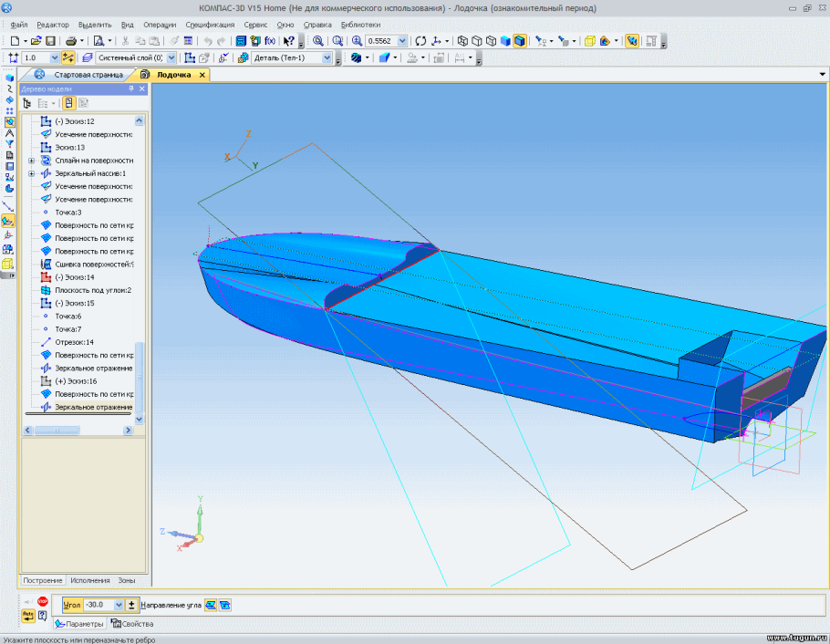Expand the Сплайн на поверхности tree node
Viewport: 830px width, 644px height.
pyautogui.click(x=32, y=160)
